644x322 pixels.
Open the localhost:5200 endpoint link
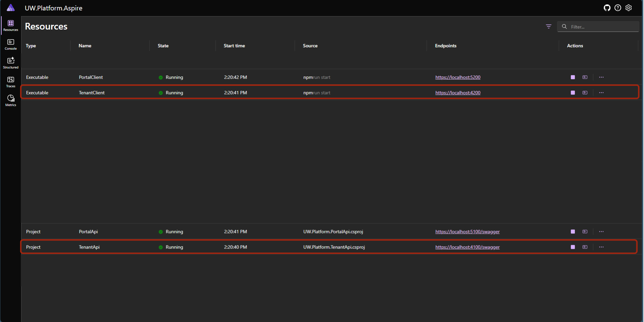point(458,77)
